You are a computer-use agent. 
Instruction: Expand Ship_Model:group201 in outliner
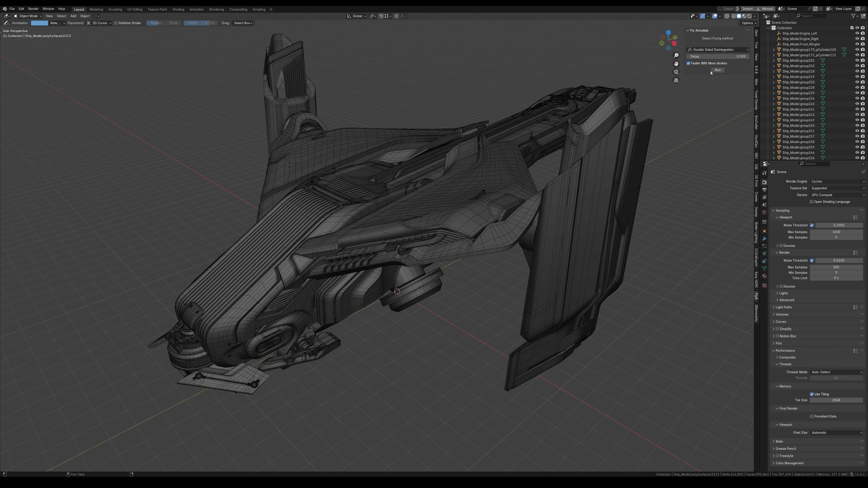(774, 61)
